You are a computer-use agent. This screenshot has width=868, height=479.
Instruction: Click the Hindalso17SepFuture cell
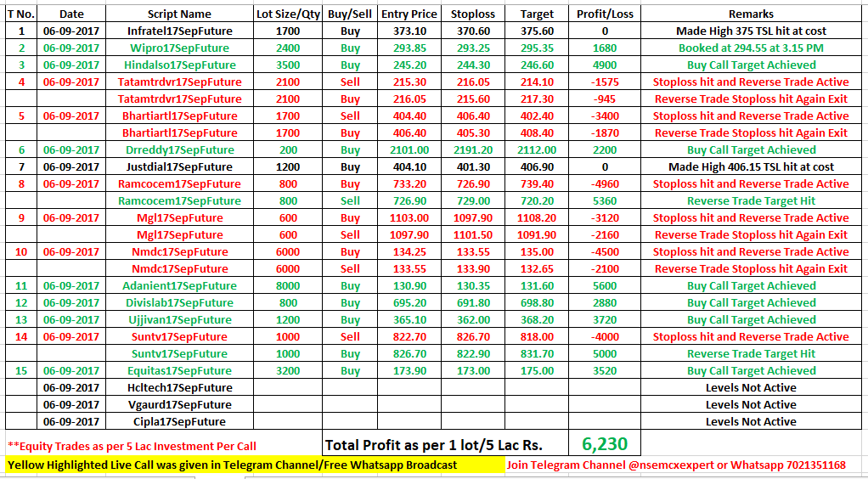179,65
